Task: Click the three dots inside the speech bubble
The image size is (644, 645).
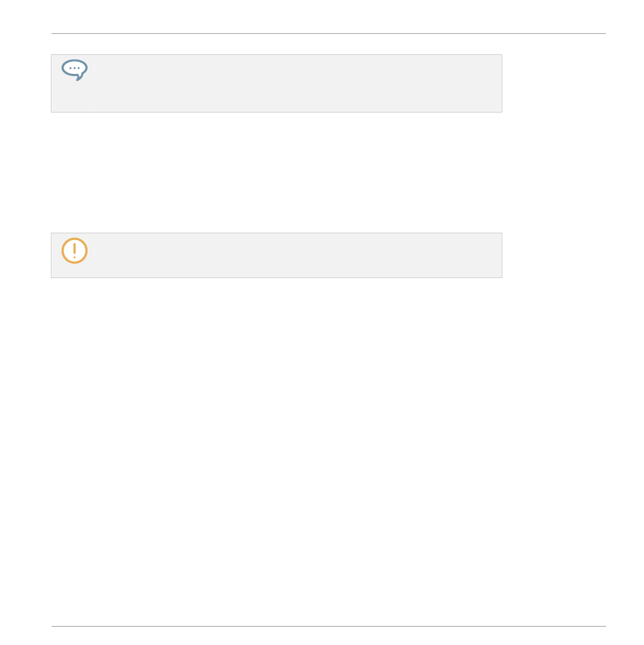Action: coord(75,69)
